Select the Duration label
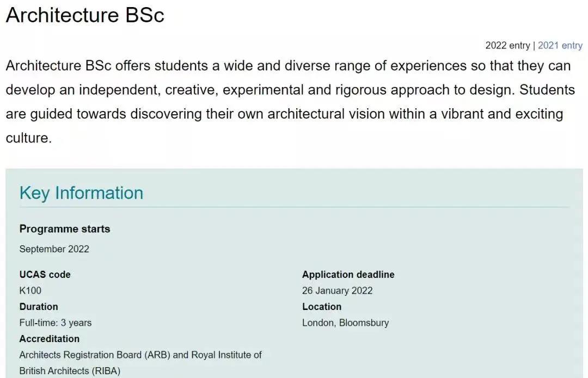Image resolution: width=588 pixels, height=378 pixels. [x=39, y=307]
